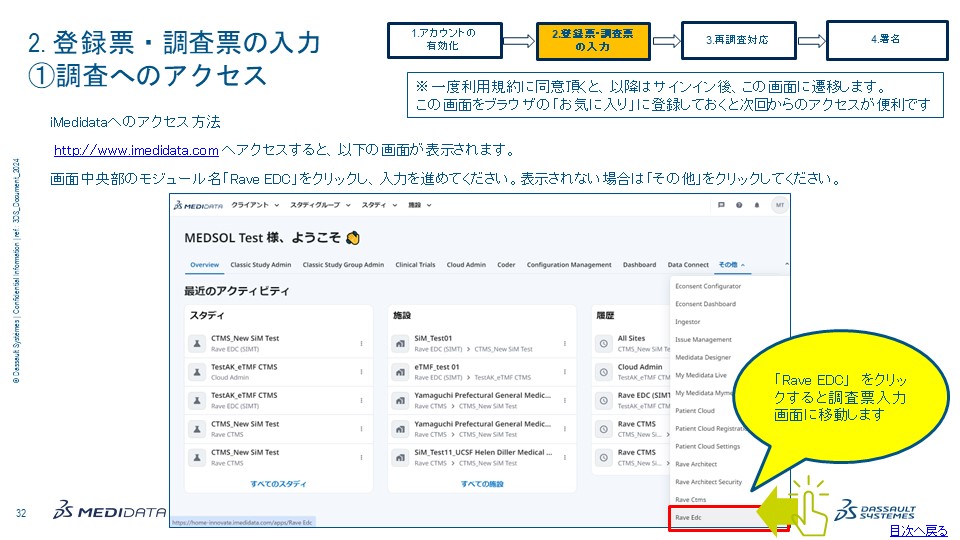Screen dimensions: 960x540
Task: Select Issue Management in the dropdown menu
Action: (x=703, y=339)
